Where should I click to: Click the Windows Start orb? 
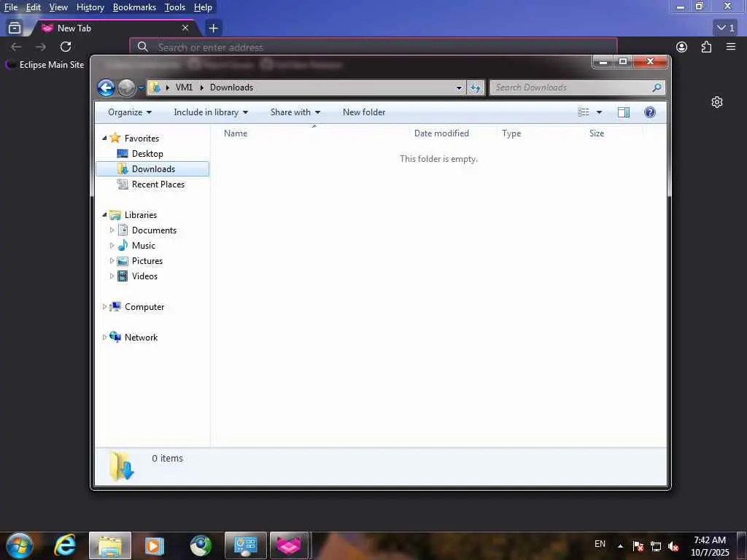click(x=20, y=545)
